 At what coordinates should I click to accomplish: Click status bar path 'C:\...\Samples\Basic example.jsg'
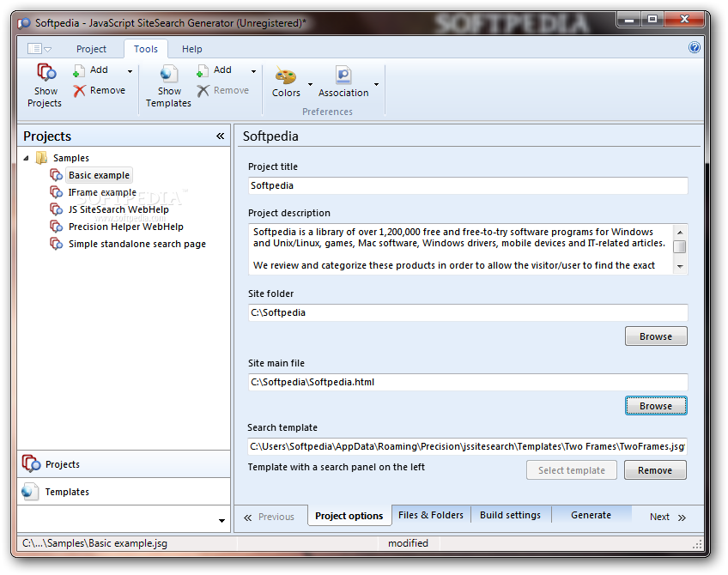(94, 543)
